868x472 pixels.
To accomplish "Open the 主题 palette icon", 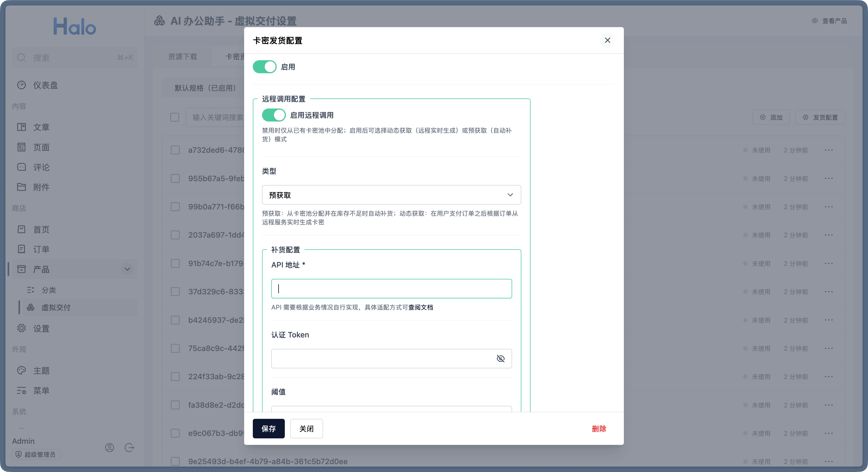I will (x=22, y=370).
